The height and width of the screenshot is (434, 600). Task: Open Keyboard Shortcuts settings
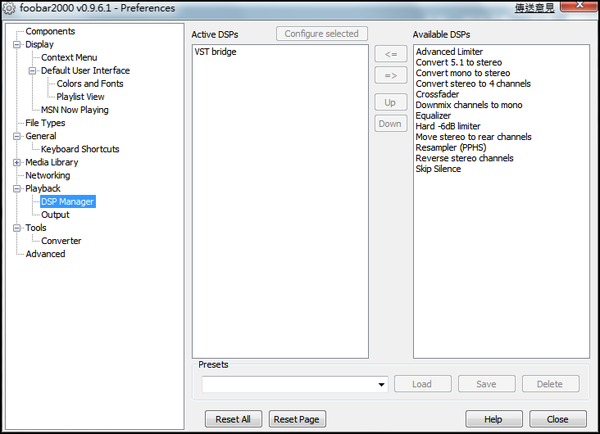click(x=80, y=149)
